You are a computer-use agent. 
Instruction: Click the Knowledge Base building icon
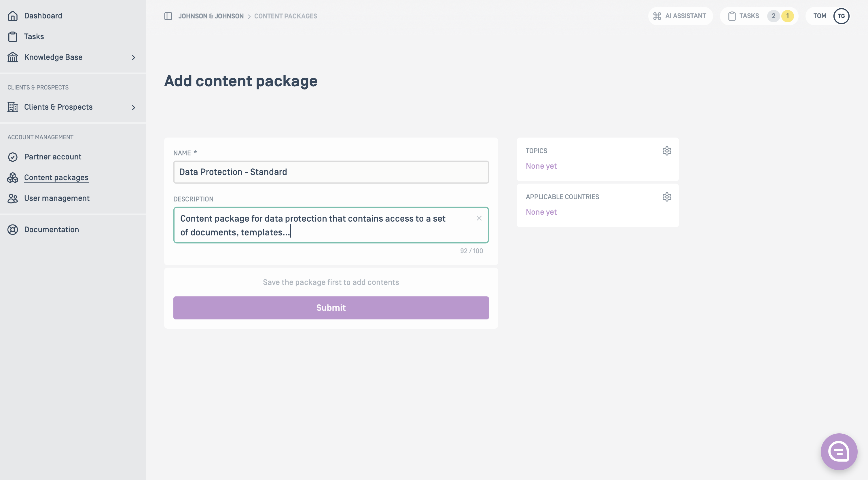(12, 57)
